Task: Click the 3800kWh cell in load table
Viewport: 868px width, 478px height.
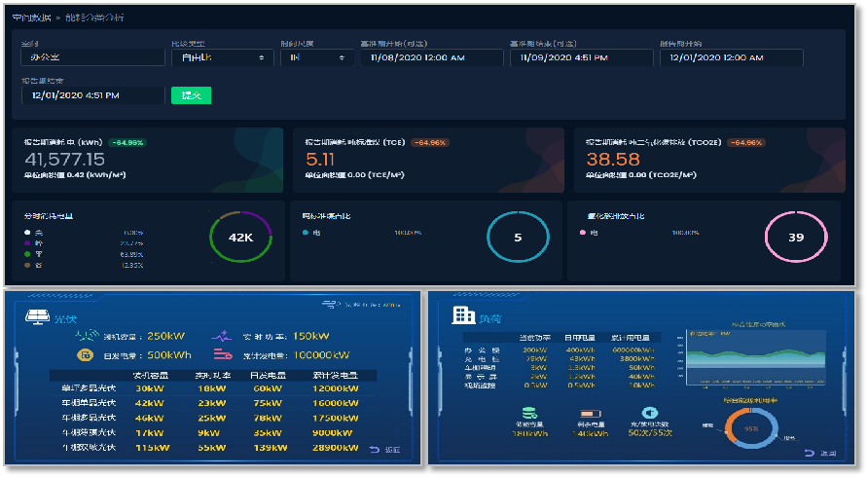Action: pos(636,359)
